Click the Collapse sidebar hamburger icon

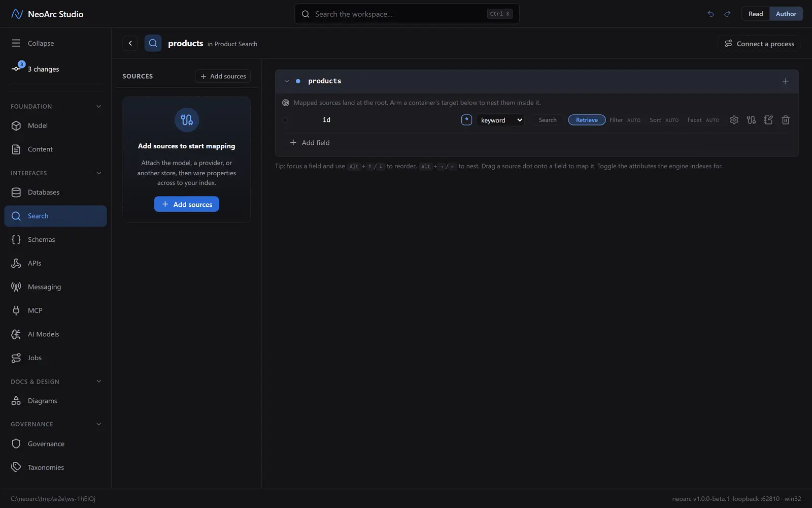16,43
